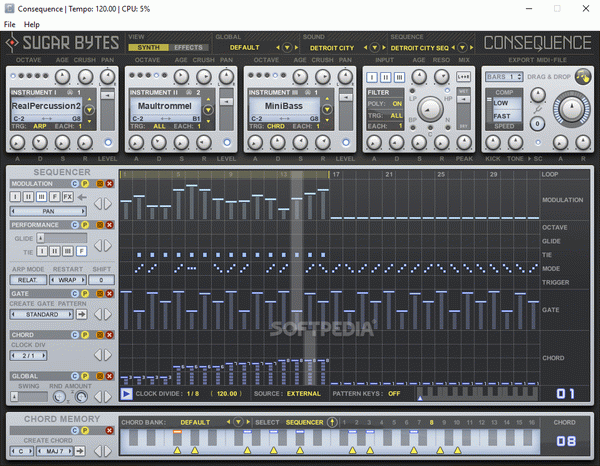Select the previous SOUND preset arrow

365,48
